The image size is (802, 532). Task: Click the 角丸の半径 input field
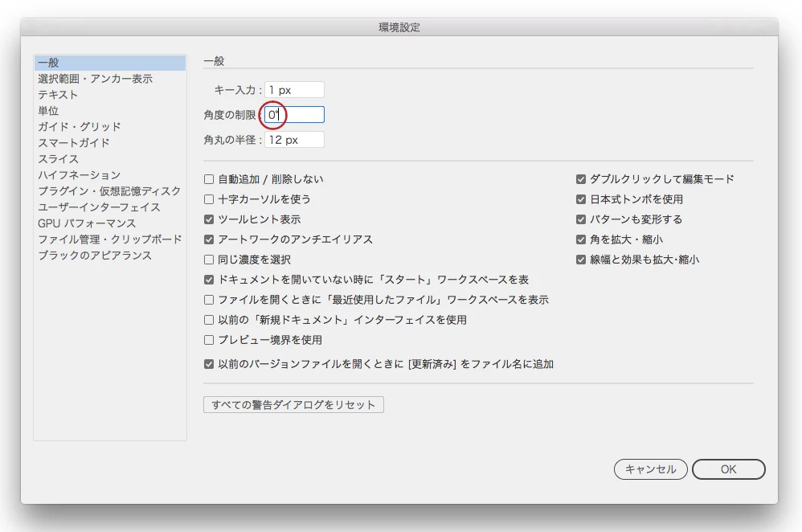(x=294, y=140)
